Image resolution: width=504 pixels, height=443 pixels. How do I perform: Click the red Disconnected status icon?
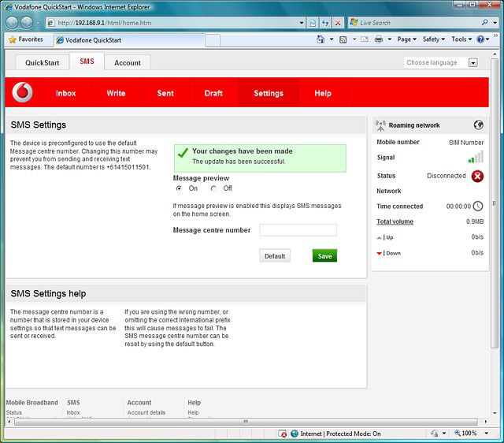(x=477, y=176)
